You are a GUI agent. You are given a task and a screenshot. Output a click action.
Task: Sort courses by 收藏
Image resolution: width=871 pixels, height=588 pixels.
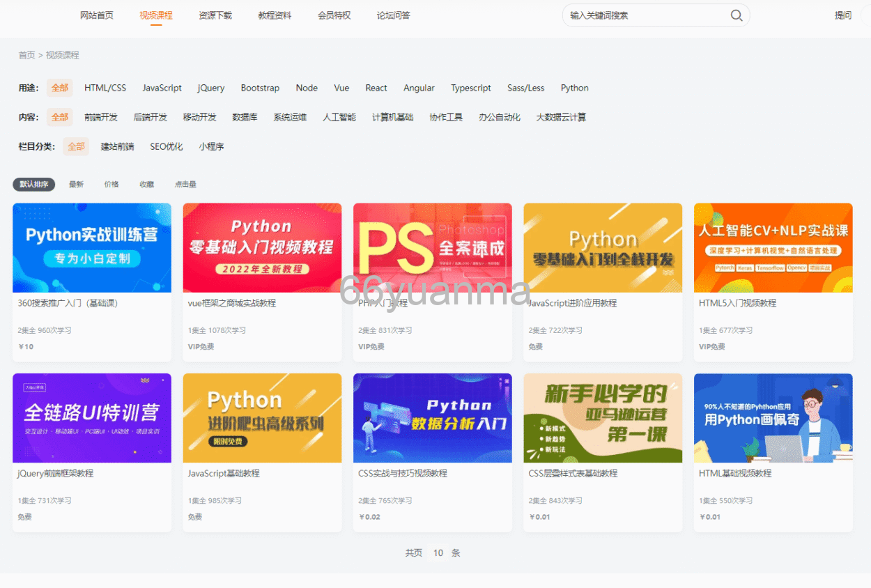pyautogui.click(x=146, y=185)
